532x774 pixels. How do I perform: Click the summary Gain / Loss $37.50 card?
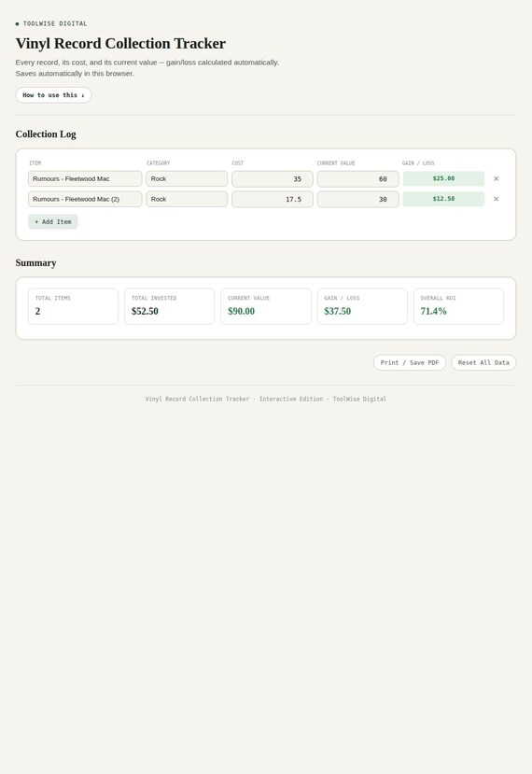tap(362, 306)
